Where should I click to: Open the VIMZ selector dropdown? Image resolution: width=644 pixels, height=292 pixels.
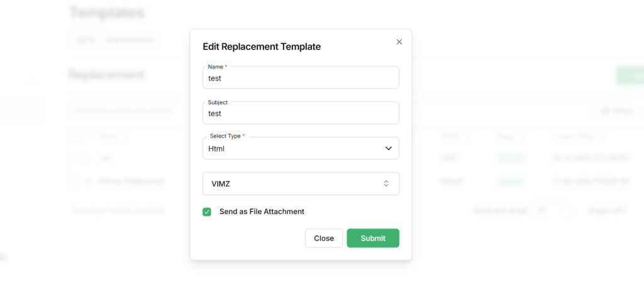click(x=301, y=184)
